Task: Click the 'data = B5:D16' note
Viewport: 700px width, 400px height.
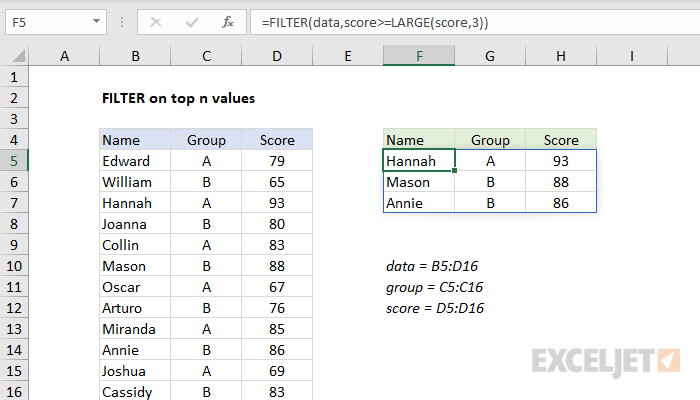Action: pyautogui.click(x=432, y=266)
